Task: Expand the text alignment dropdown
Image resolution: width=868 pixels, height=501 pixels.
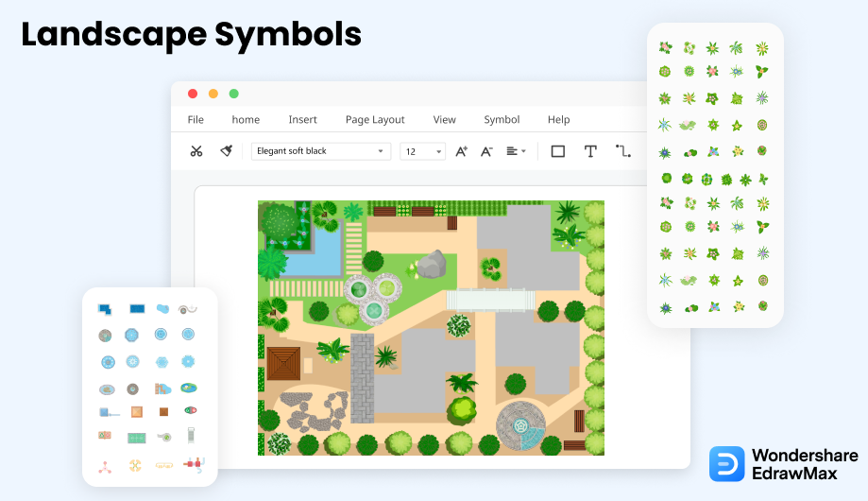Action: 516,151
